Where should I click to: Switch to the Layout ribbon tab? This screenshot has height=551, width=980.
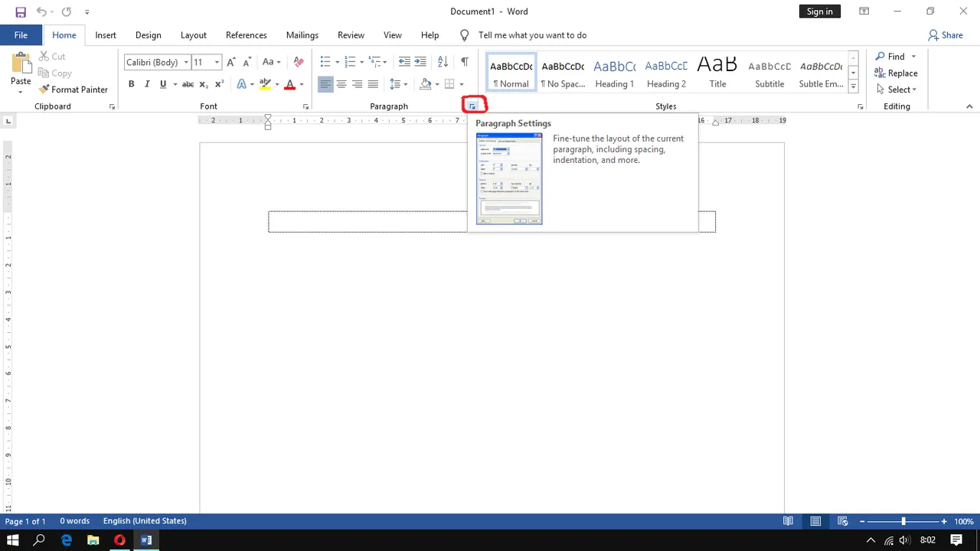click(x=193, y=35)
